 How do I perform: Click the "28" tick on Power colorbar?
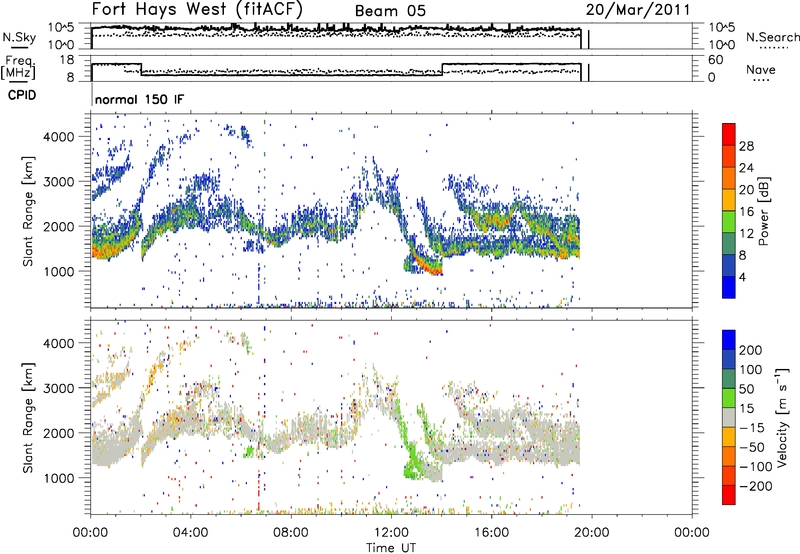[746, 146]
